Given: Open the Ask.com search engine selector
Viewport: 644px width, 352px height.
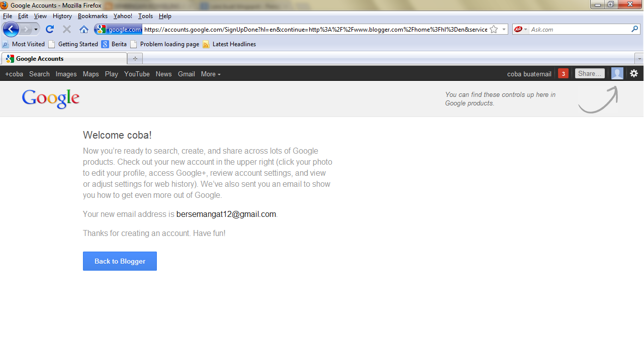Looking at the screenshot, I should point(520,29).
